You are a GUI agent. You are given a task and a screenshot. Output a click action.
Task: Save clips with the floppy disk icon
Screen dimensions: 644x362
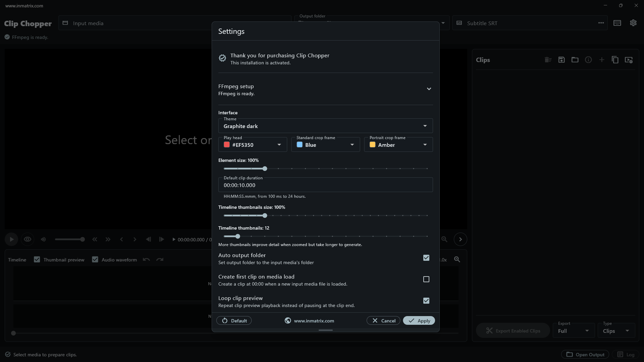(x=561, y=60)
